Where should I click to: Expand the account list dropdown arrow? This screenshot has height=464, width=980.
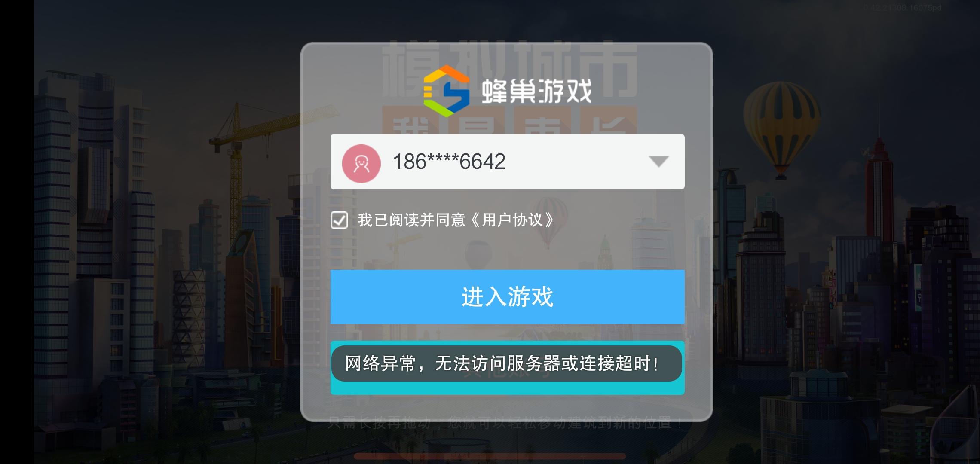click(658, 162)
